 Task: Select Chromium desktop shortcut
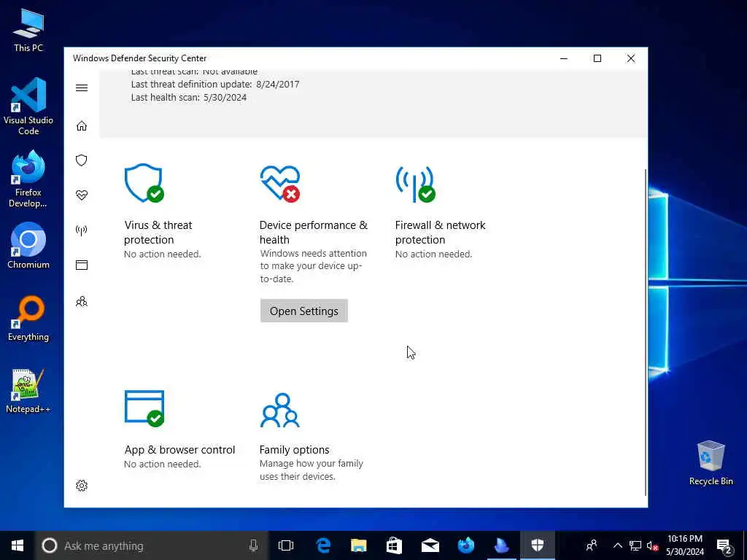[x=28, y=246]
